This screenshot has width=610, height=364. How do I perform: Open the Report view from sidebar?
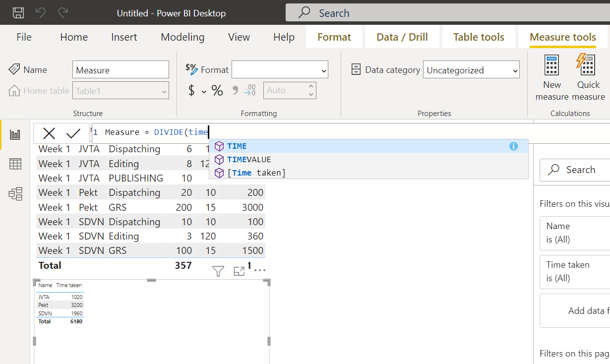[x=15, y=134]
